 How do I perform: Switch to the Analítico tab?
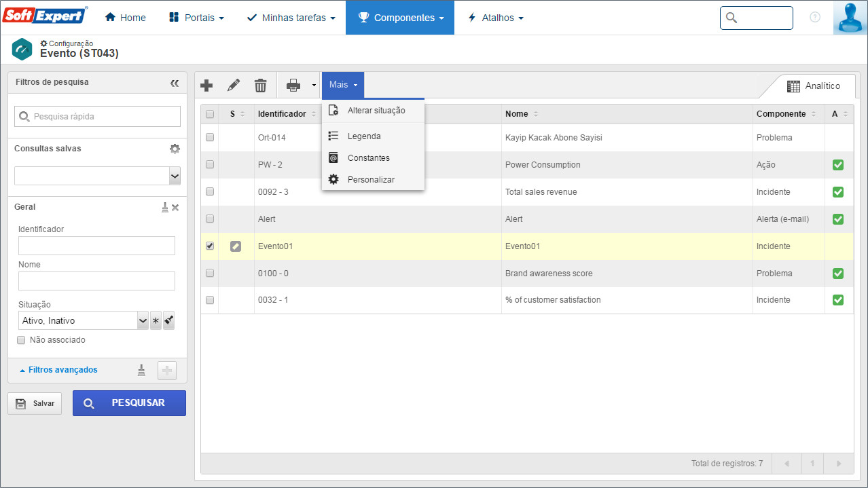coord(813,86)
